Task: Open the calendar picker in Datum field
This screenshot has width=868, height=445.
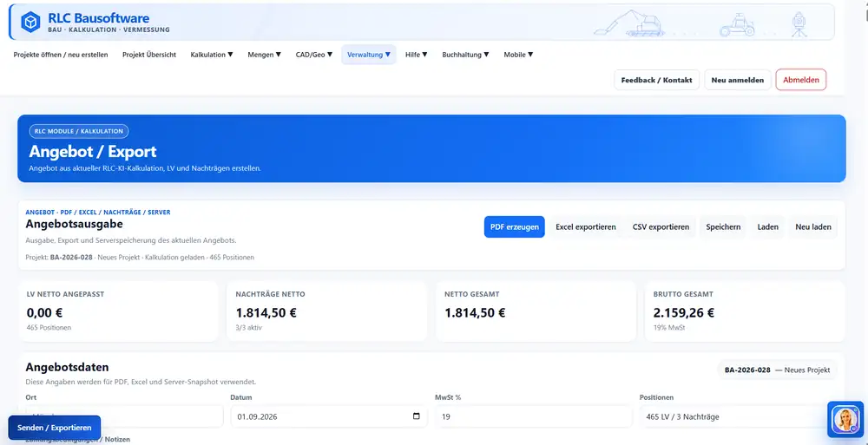Action: [x=417, y=416]
